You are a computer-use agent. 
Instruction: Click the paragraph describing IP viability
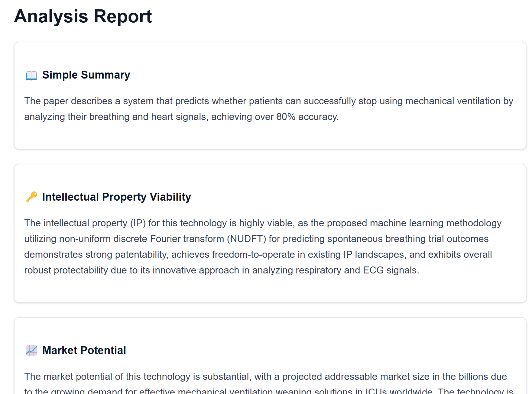(263, 247)
